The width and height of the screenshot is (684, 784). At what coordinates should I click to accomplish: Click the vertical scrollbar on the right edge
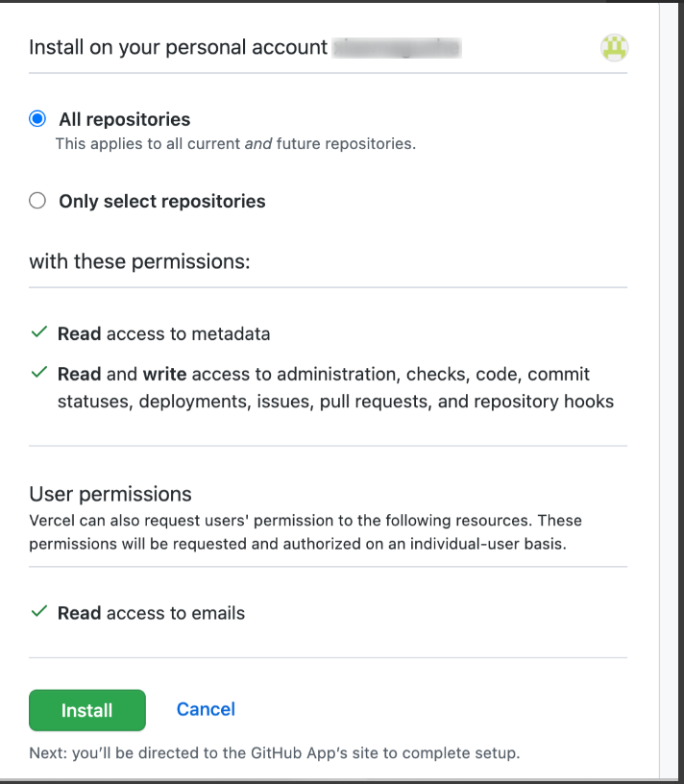tap(672, 384)
